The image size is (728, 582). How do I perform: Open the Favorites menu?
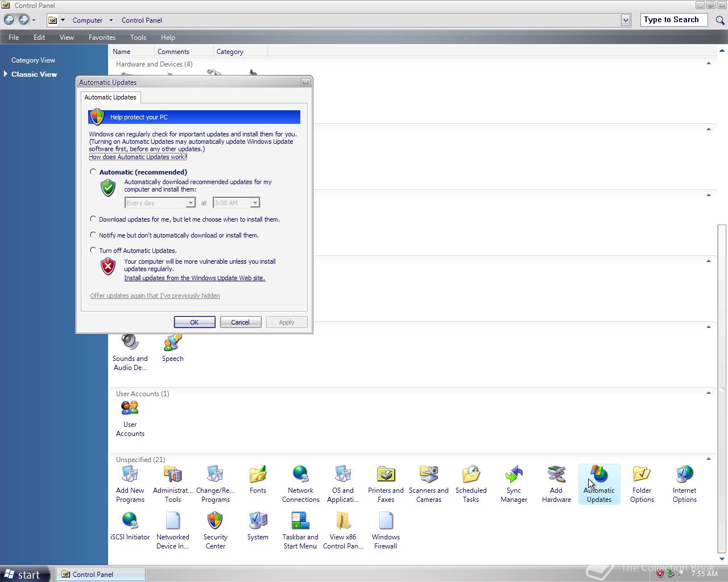[x=102, y=37]
